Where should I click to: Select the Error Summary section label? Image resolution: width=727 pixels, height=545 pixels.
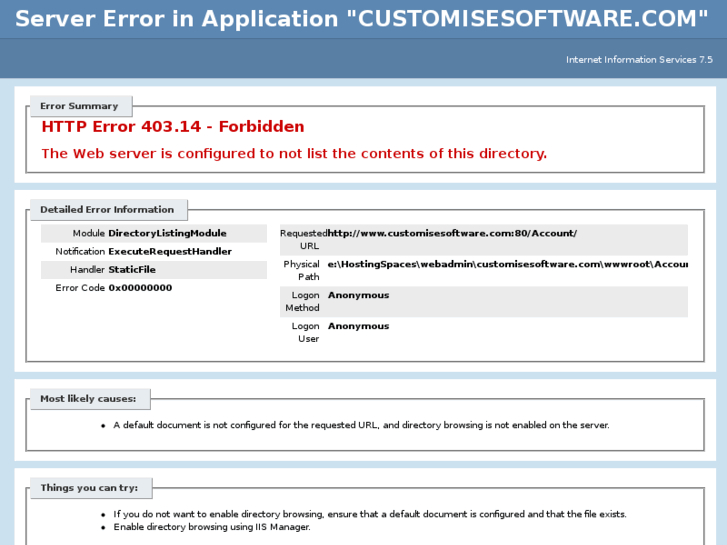[79, 106]
